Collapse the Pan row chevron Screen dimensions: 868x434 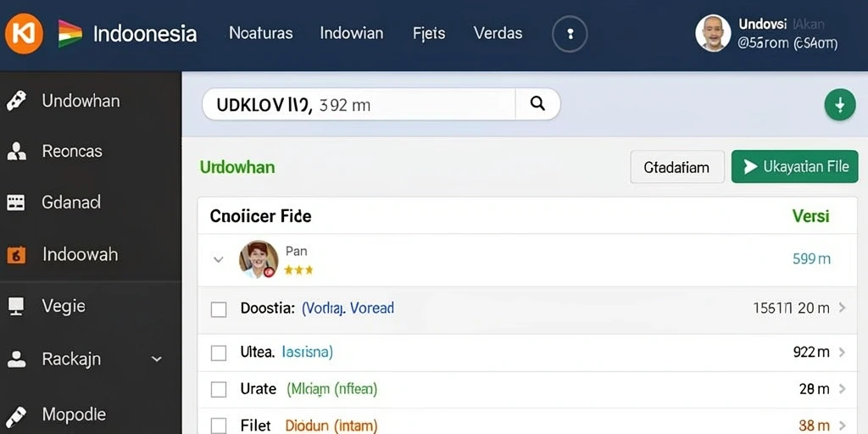pos(219,259)
